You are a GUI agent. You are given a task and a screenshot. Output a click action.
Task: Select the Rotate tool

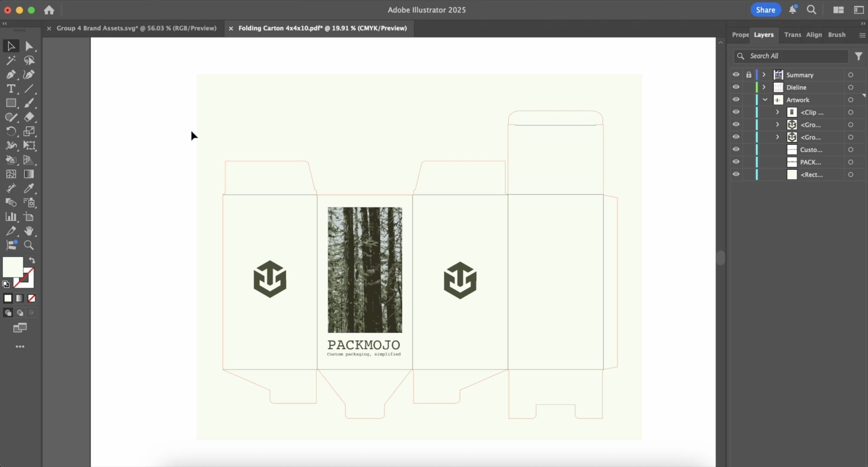pos(11,132)
